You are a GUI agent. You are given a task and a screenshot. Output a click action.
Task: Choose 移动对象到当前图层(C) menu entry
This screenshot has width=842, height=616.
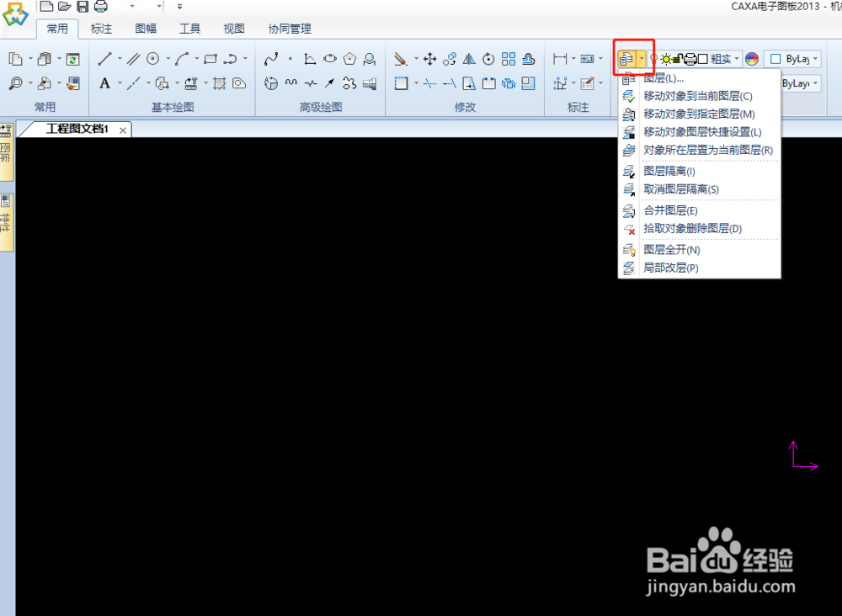click(699, 97)
